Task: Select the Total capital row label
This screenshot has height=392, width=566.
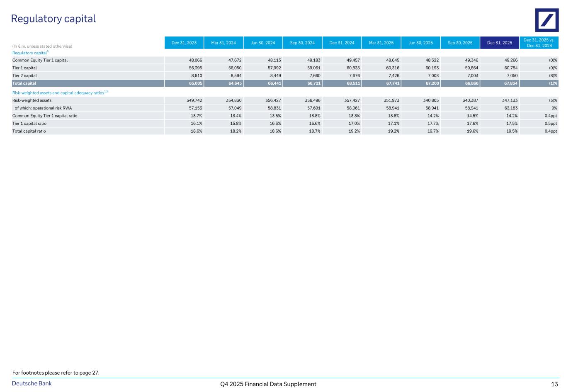Action: click(x=24, y=83)
